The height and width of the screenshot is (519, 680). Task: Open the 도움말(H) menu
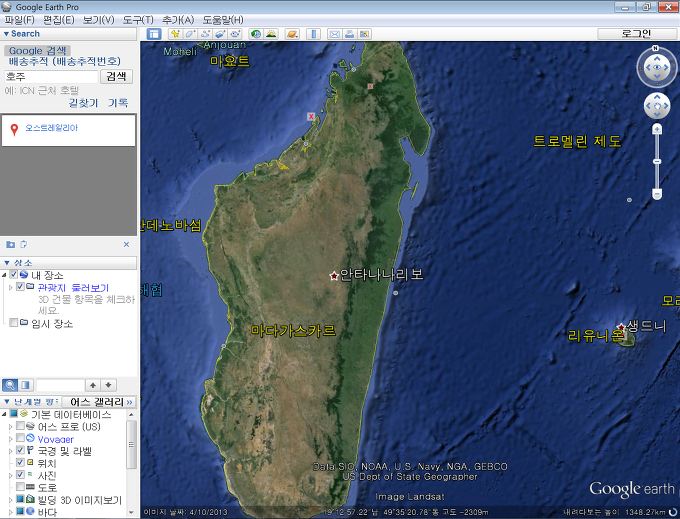pos(223,20)
